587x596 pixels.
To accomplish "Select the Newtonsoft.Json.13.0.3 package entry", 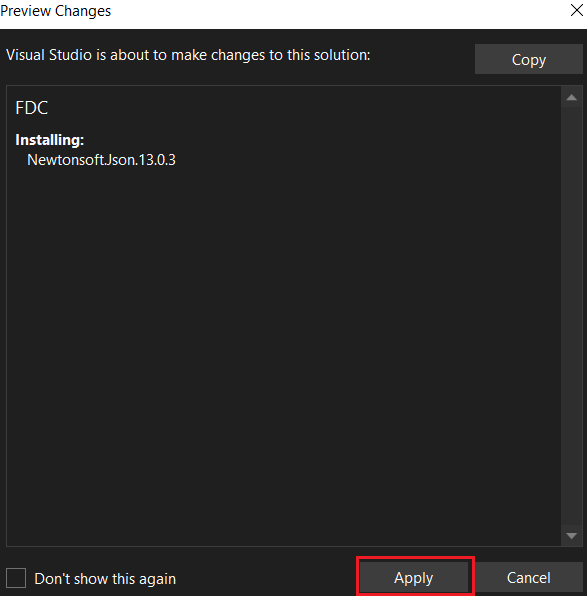I will click(102, 160).
